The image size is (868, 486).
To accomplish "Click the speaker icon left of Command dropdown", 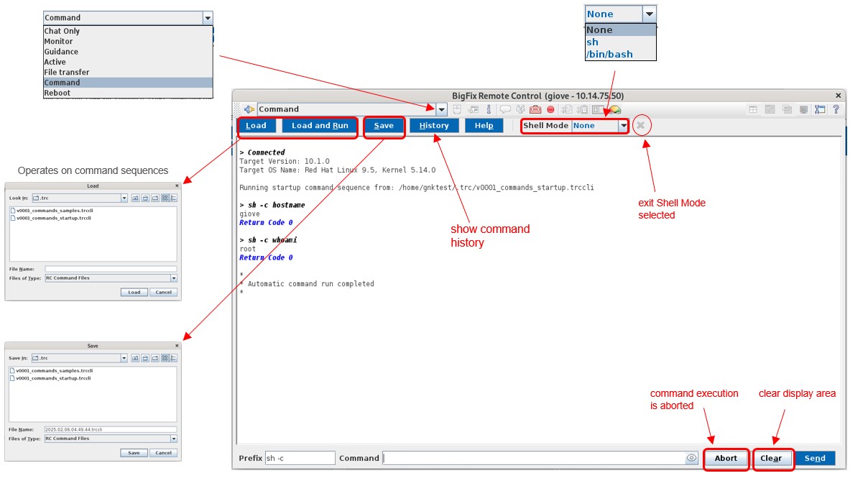I will [249, 109].
